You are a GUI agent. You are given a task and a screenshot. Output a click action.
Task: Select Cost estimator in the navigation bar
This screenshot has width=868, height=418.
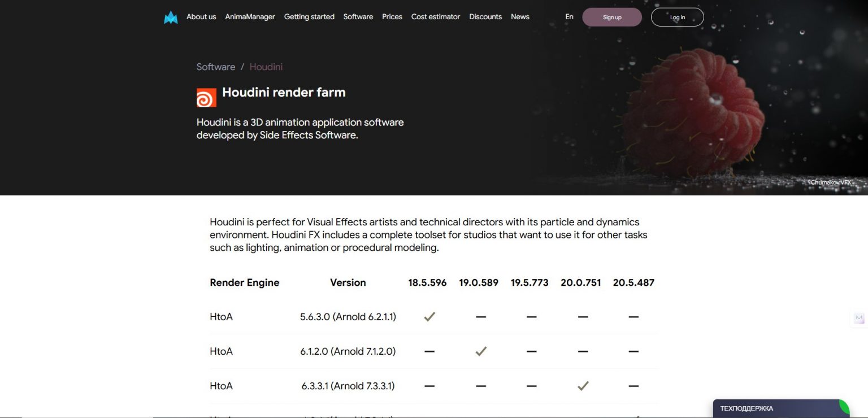(x=435, y=16)
